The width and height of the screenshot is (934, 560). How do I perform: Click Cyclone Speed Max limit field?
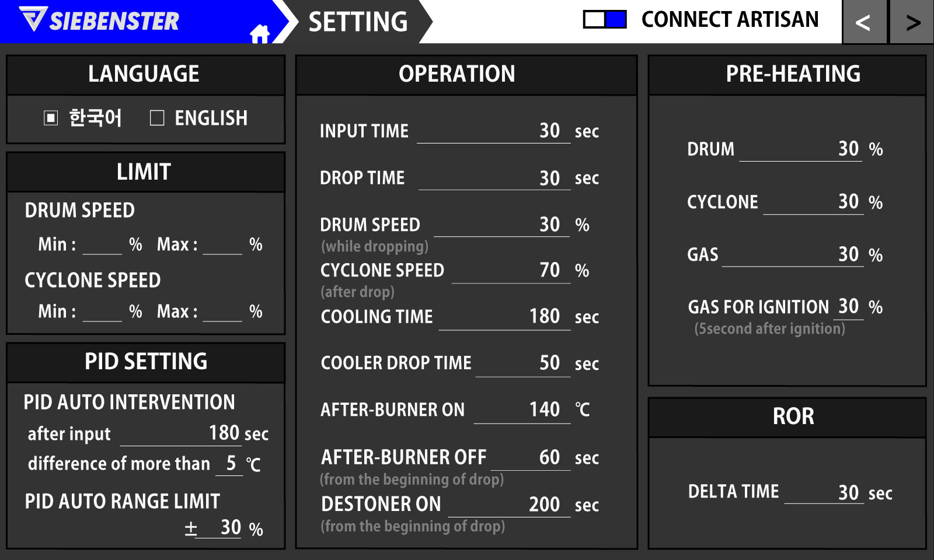coord(222,311)
